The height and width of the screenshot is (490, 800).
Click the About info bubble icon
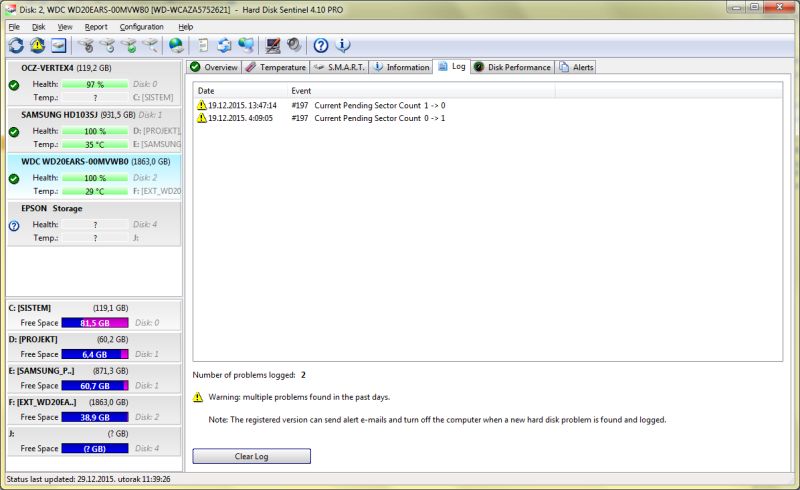click(343, 45)
